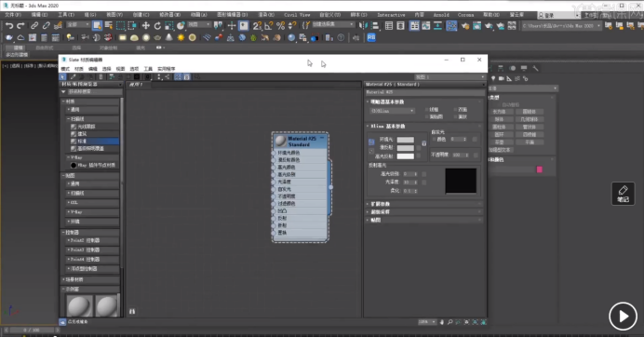644x338 pixels.
Task: Click the yellow sun light icon
Action: [181, 38]
